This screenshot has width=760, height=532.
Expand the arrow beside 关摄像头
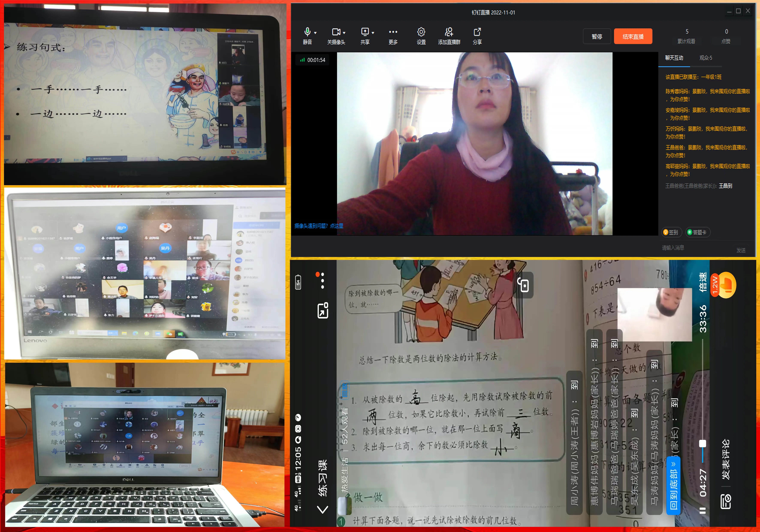(x=344, y=33)
